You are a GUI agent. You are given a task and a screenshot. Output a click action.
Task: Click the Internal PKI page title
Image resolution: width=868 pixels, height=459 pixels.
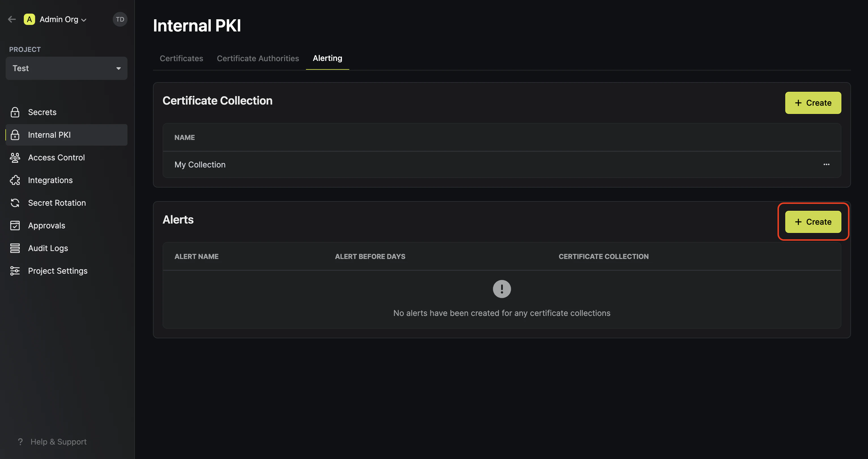point(197,25)
